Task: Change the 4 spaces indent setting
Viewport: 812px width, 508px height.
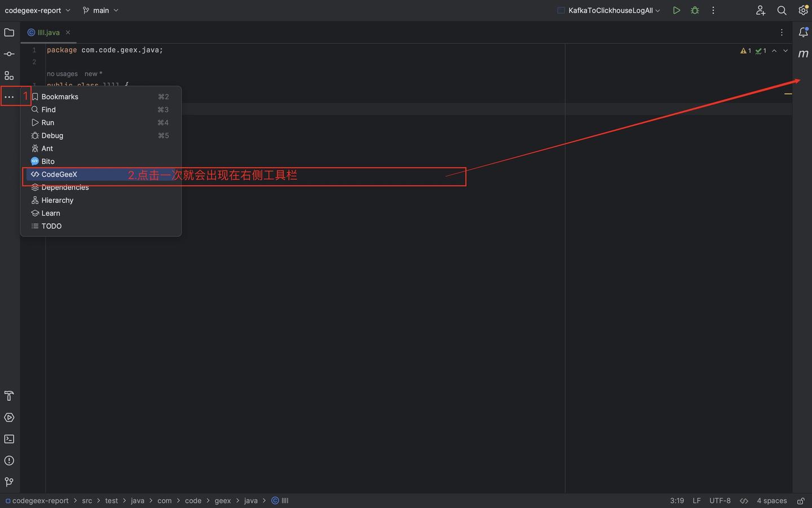Action: tap(771, 501)
